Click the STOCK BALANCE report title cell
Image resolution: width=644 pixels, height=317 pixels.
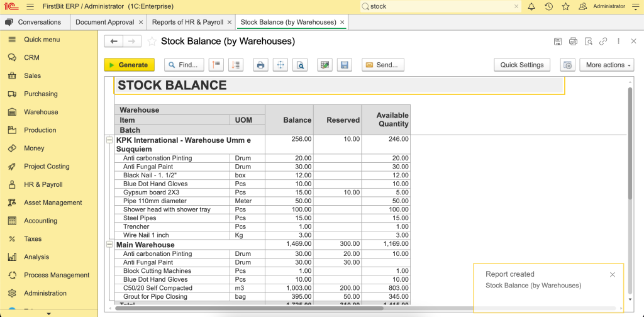[339, 85]
